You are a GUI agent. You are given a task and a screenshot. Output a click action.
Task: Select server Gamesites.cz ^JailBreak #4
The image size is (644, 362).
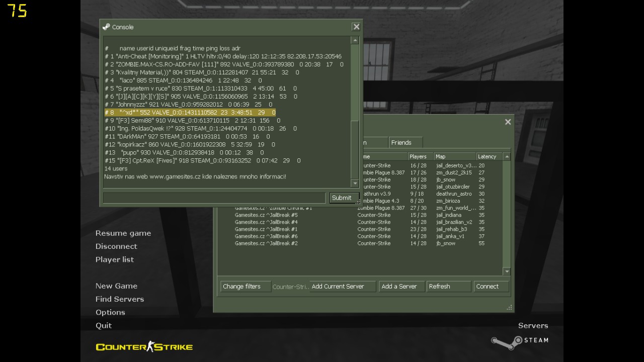tap(360, 222)
